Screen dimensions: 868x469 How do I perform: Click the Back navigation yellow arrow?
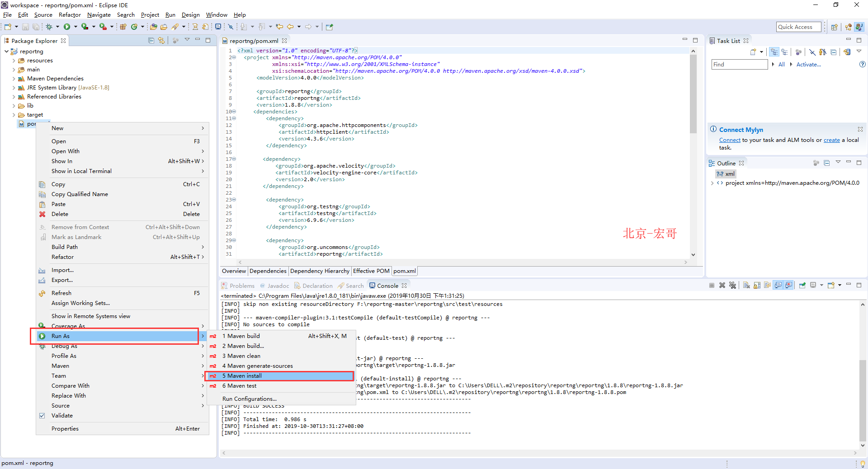[x=290, y=27]
